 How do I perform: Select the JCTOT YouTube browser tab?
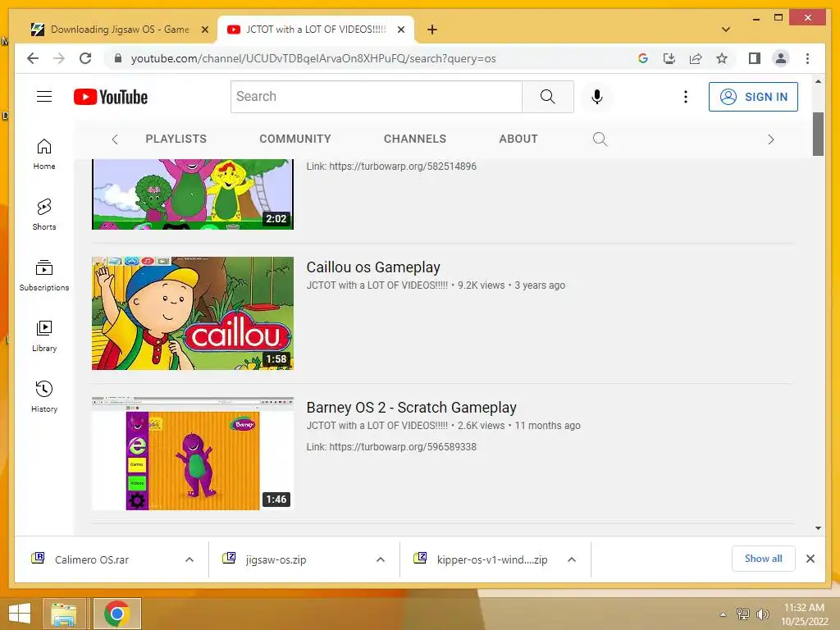316,30
